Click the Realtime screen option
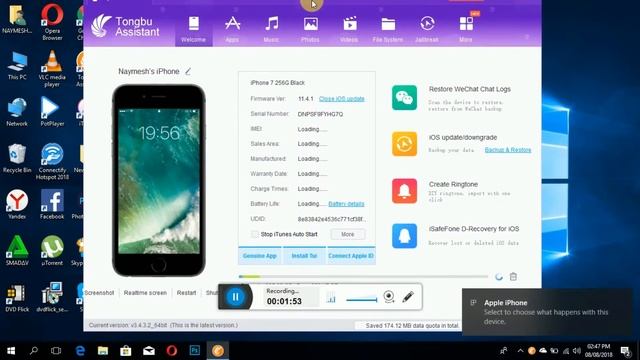The width and height of the screenshot is (640, 360). (145, 293)
